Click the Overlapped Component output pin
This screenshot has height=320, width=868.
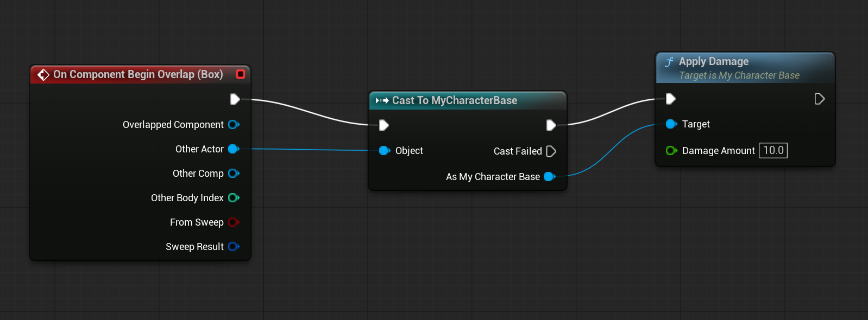pos(234,125)
